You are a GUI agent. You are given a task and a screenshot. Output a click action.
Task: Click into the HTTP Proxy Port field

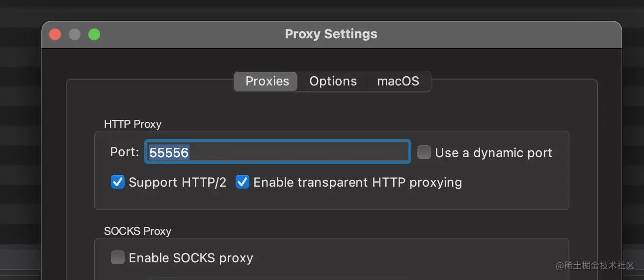[295, 152]
